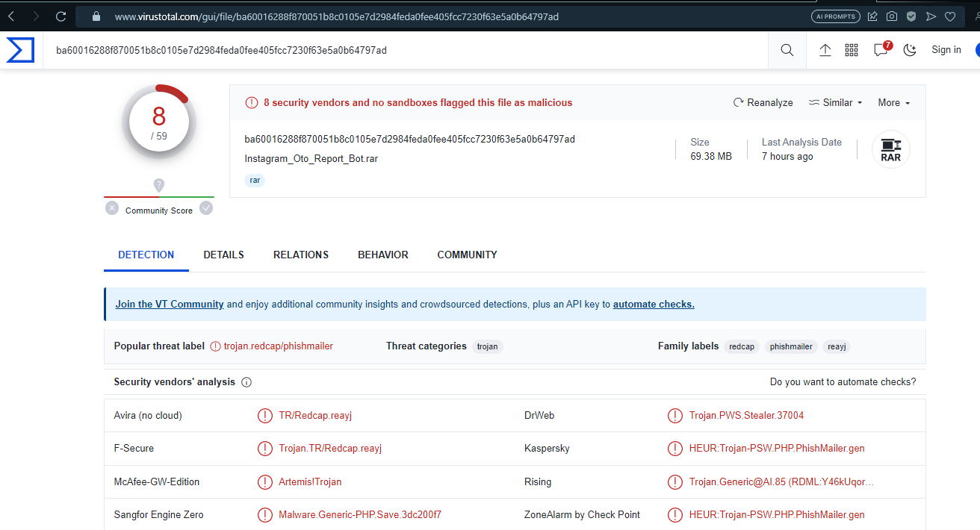Click the send arrow icon in address bar
This screenshot has width=980, height=530.
click(x=931, y=16)
